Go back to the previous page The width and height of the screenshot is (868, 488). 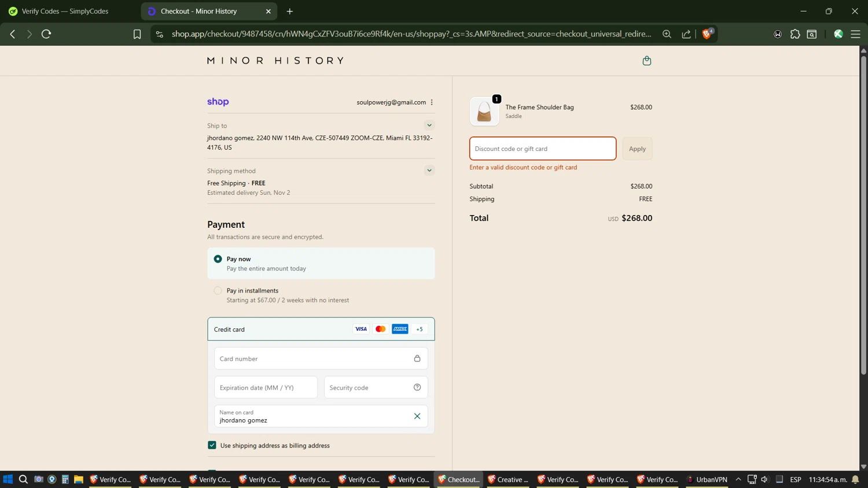(x=13, y=34)
